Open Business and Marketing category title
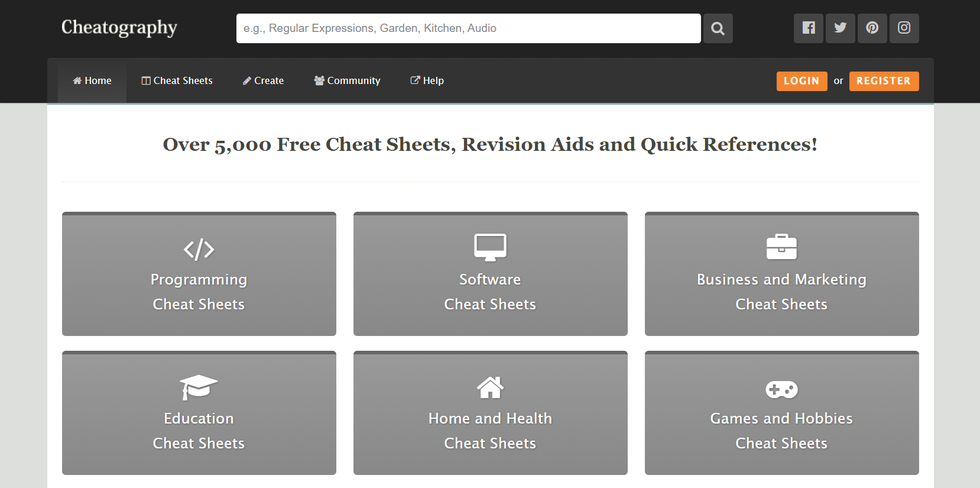Image resolution: width=980 pixels, height=488 pixels. [x=781, y=279]
